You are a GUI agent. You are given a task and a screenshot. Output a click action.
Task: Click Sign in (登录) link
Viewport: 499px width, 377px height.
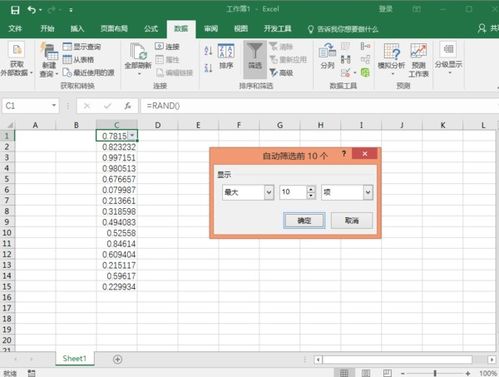pos(386,9)
